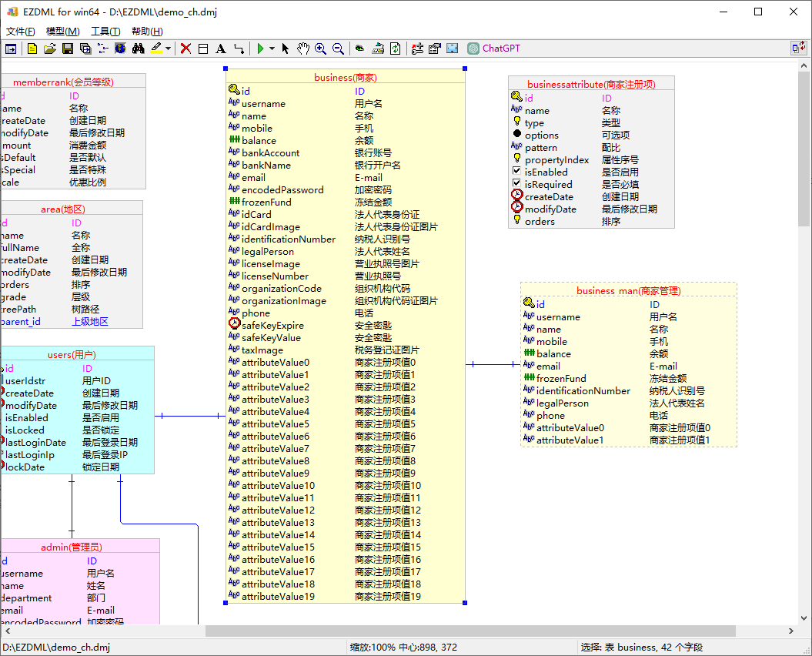
Task: Select the business_man(商家管理) table header
Action: [629, 291]
